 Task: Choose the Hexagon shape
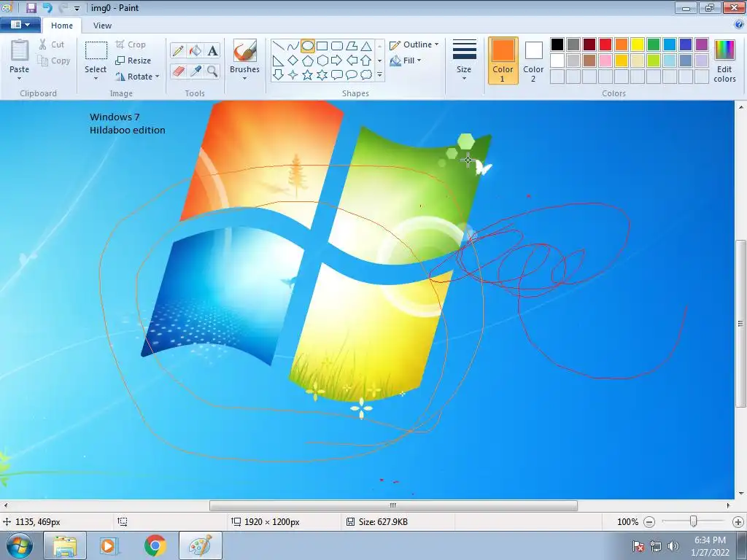322,61
